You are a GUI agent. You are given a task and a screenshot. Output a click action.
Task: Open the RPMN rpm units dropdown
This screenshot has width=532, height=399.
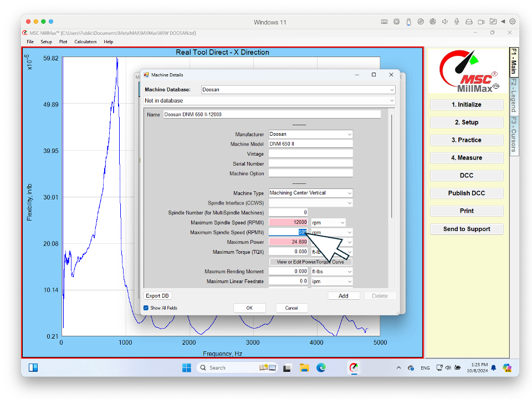pos(350,232)
